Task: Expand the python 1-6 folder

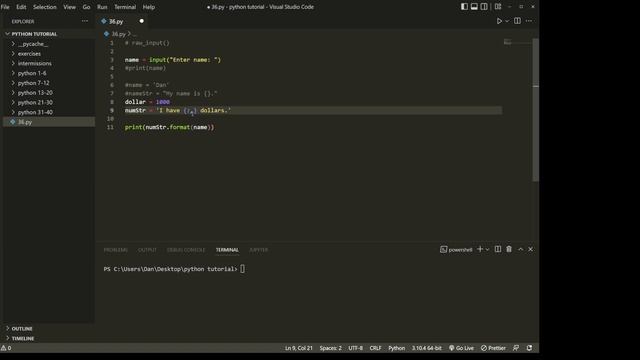Action: 49,73
